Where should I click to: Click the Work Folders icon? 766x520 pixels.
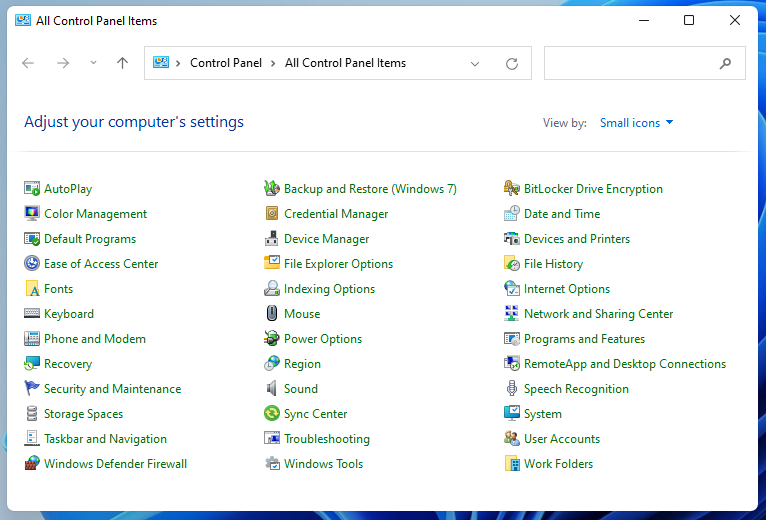511,463
